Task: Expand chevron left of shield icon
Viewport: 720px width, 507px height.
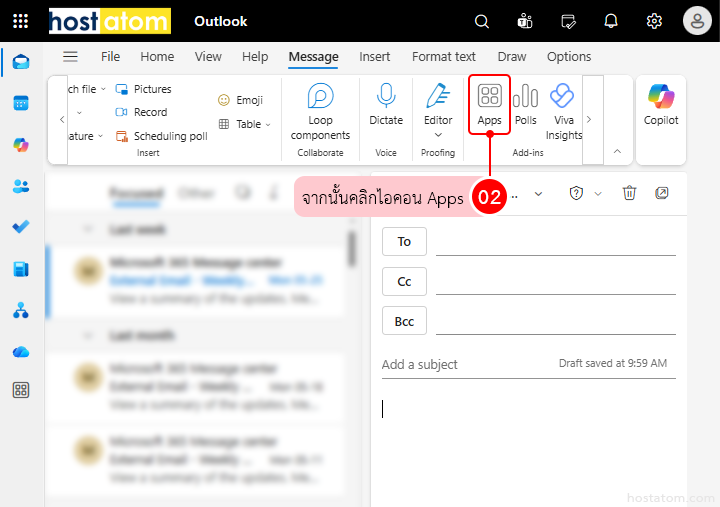Action: (539, 194)
